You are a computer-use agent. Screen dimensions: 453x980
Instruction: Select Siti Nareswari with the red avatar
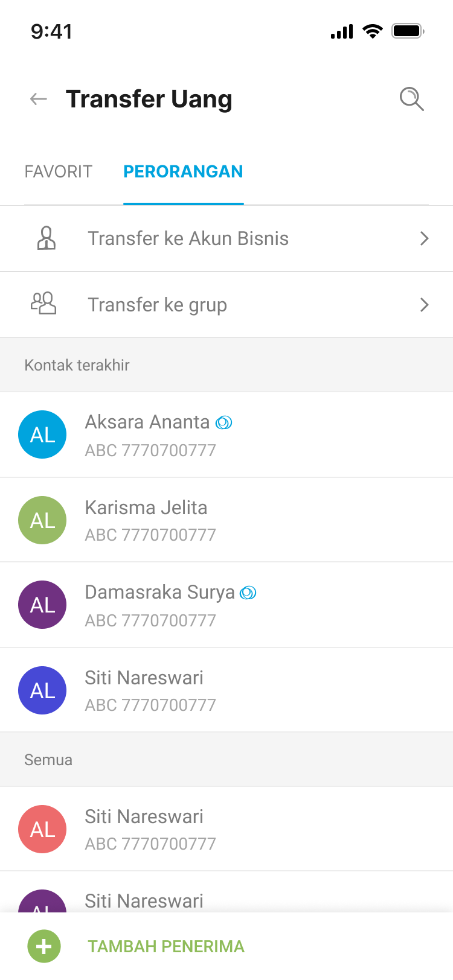[x=144, y=817]
